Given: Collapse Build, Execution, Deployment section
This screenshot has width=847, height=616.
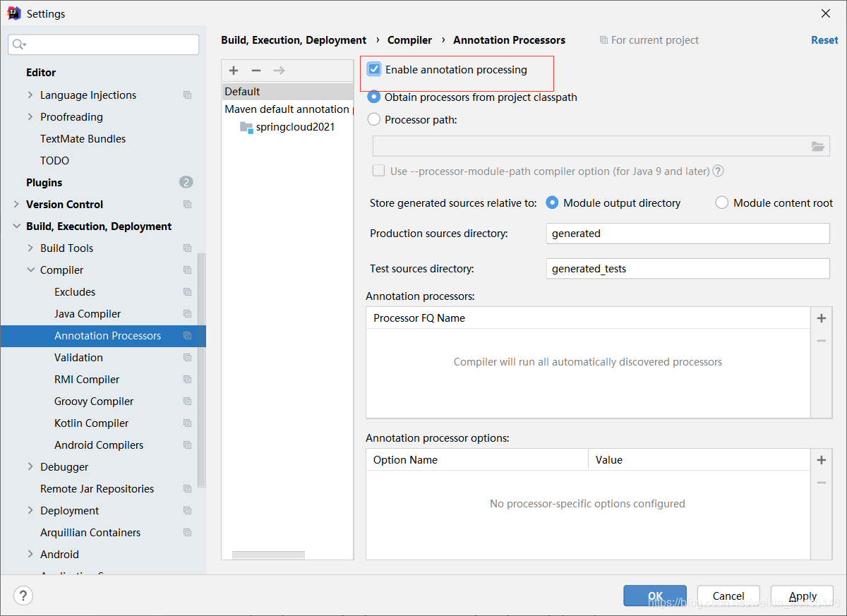Looking at the screenshot, I should pos(16,227).
